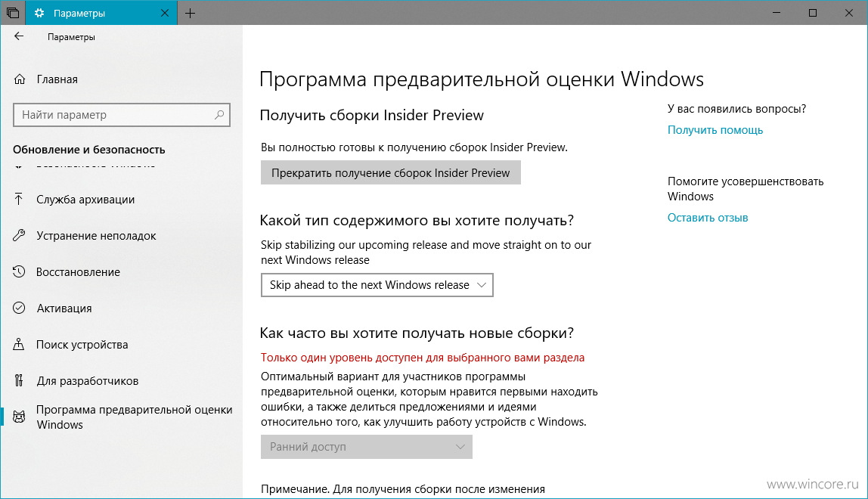Click the Поиск устройства locator icon
This screenshot has width=868, height=499.
19,345
